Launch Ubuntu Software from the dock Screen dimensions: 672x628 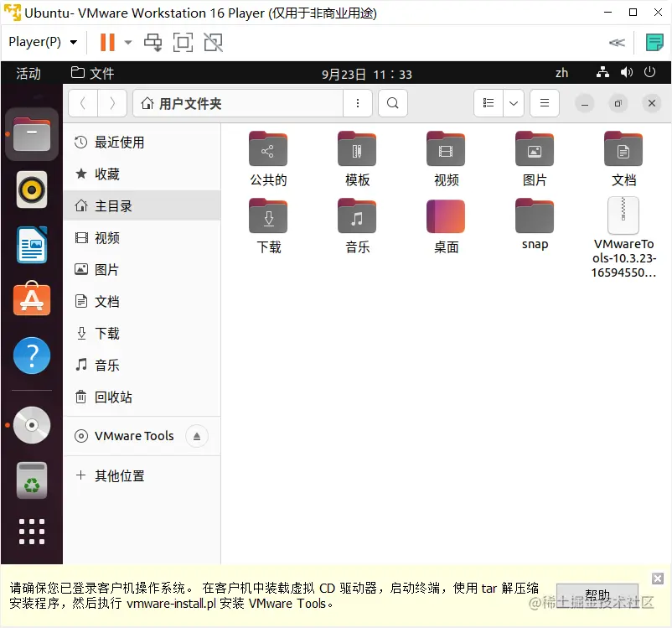[31, 299]
